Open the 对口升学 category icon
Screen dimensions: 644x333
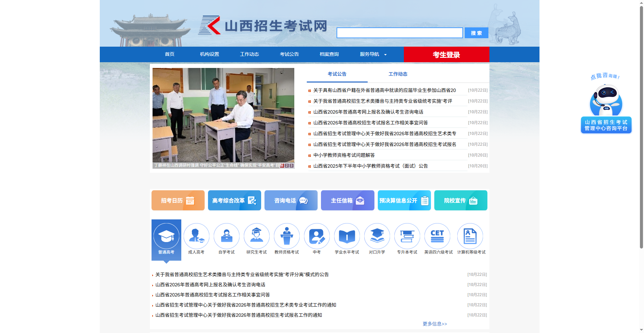click(377, 236)
